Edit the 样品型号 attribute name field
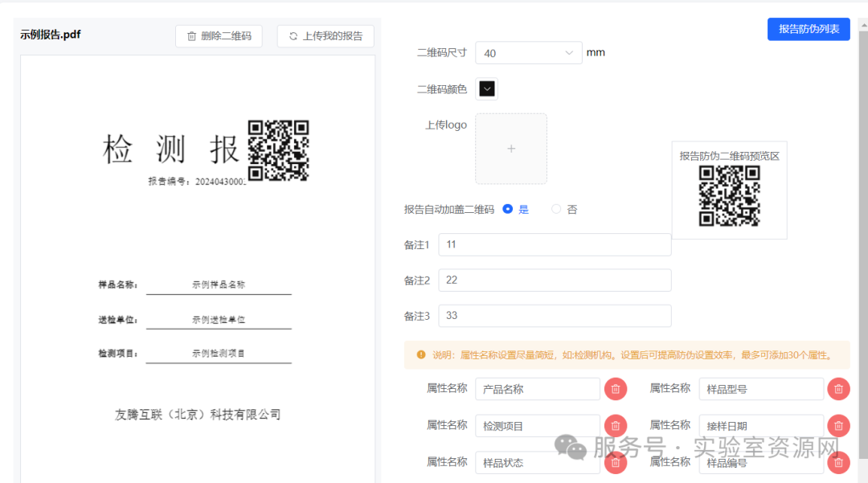This screenshot has width=868, height=483. pos(761,389)
